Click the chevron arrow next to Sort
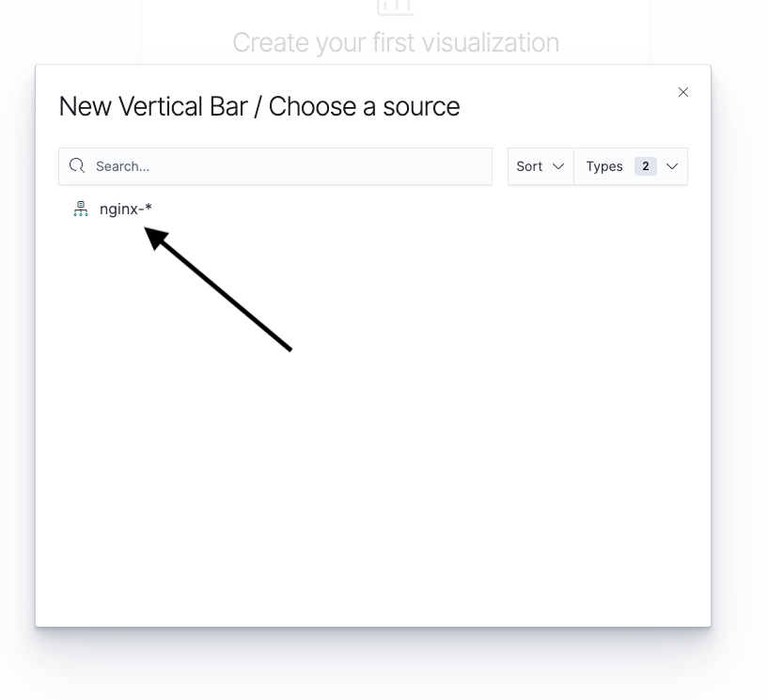The image size is (768, 700). pyautogui.click(x=557, y=166)
